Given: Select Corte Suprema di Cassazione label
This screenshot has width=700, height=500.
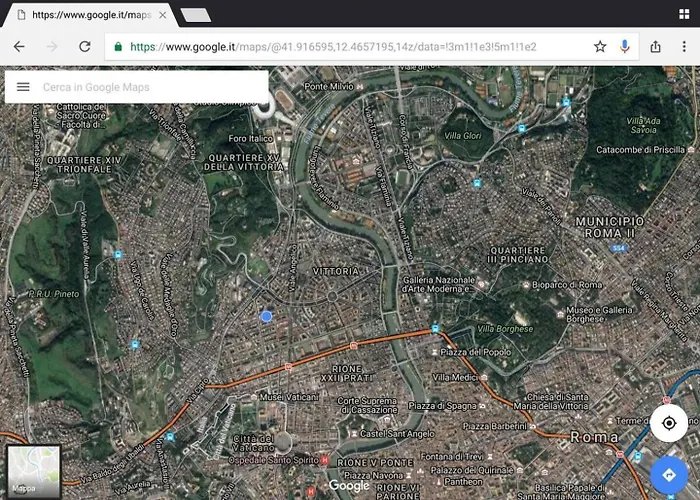Looking at the screenshot, I should point(367,405).
